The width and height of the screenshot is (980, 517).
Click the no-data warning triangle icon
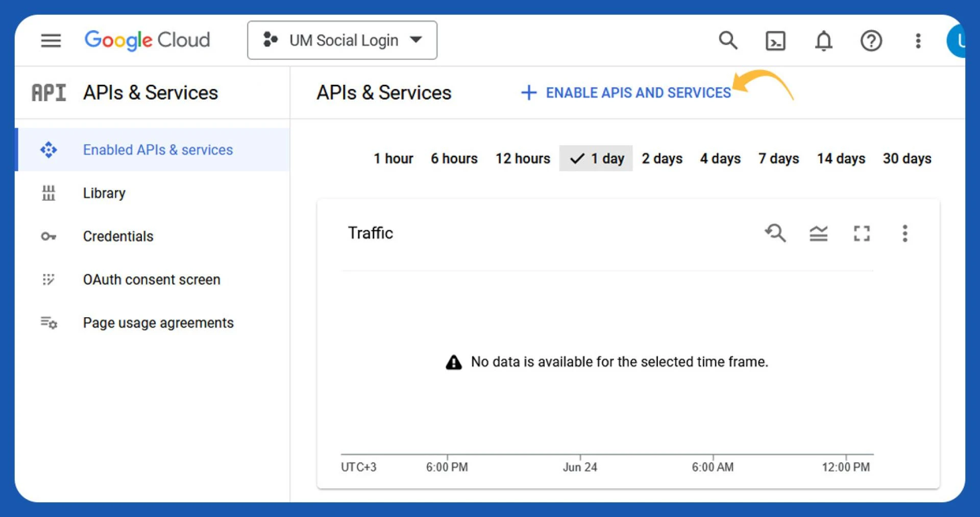(453, 362)
